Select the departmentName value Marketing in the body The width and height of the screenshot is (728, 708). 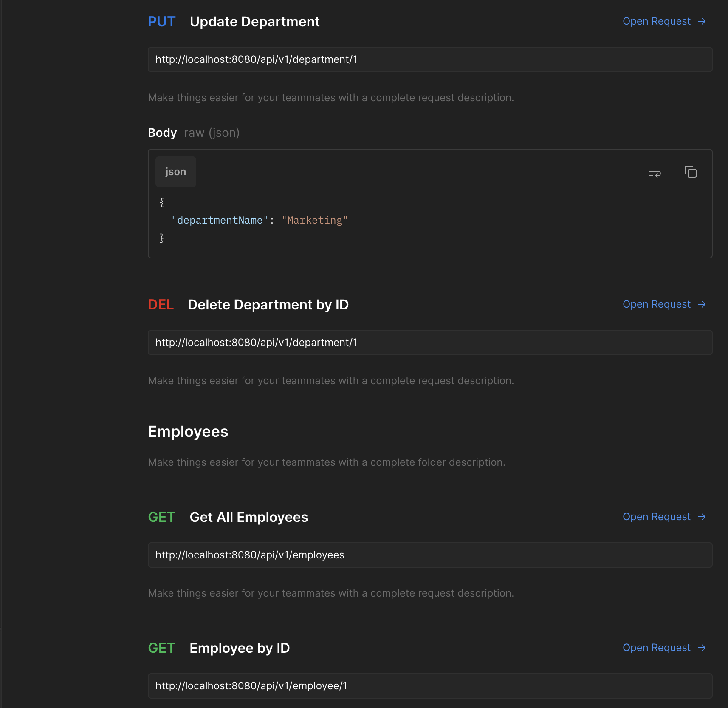pos(315,220)
